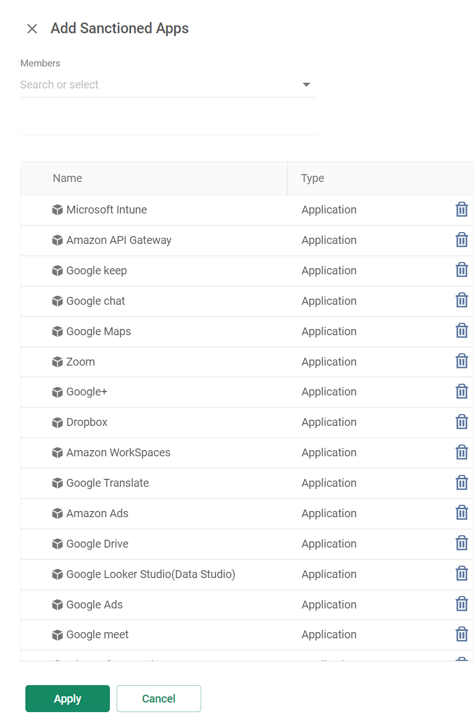
Task: Click the Zoom package icon
Action: click(57, 362)
